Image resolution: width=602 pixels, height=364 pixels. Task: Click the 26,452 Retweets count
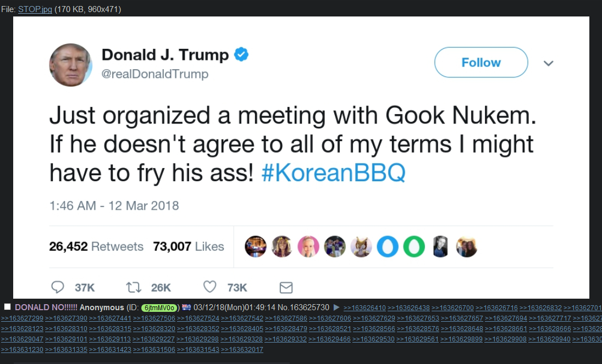(x=96, y=247)
